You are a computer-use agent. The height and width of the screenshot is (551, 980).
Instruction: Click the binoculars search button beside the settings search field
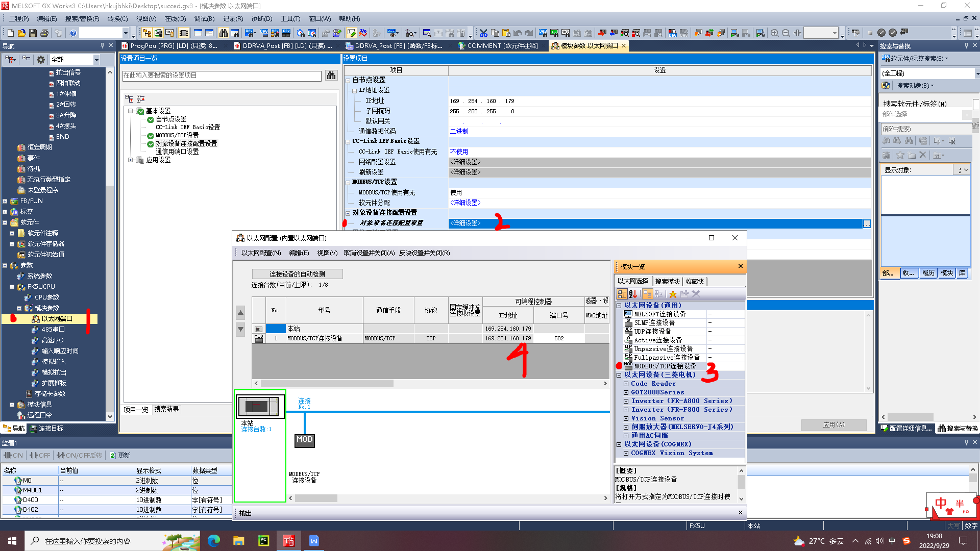331,76
